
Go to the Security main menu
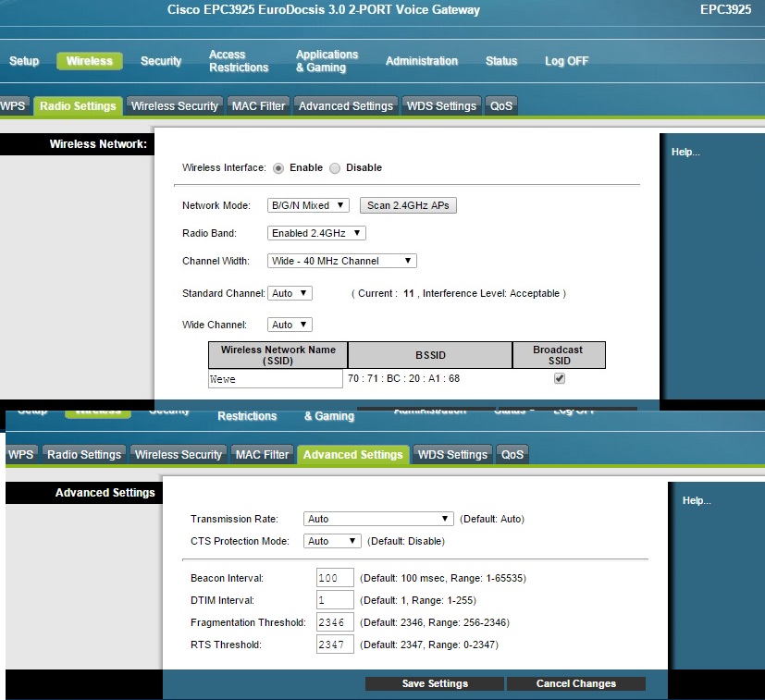161,61
